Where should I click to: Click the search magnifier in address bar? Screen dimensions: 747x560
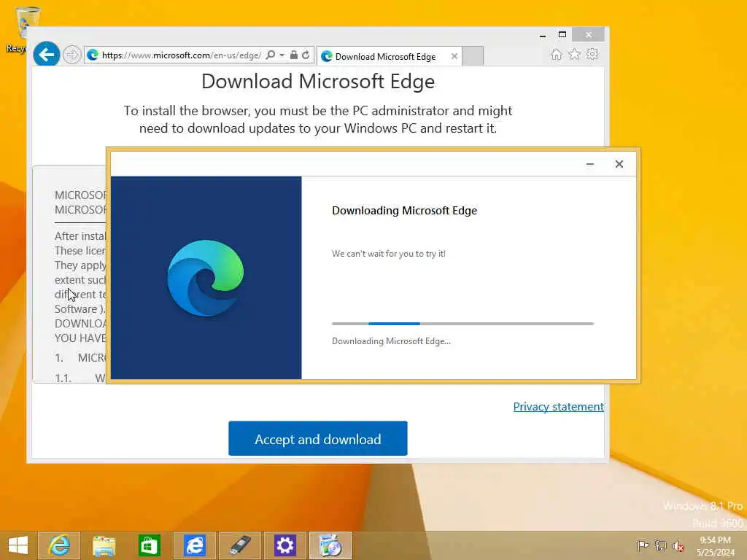click(271, 55)
